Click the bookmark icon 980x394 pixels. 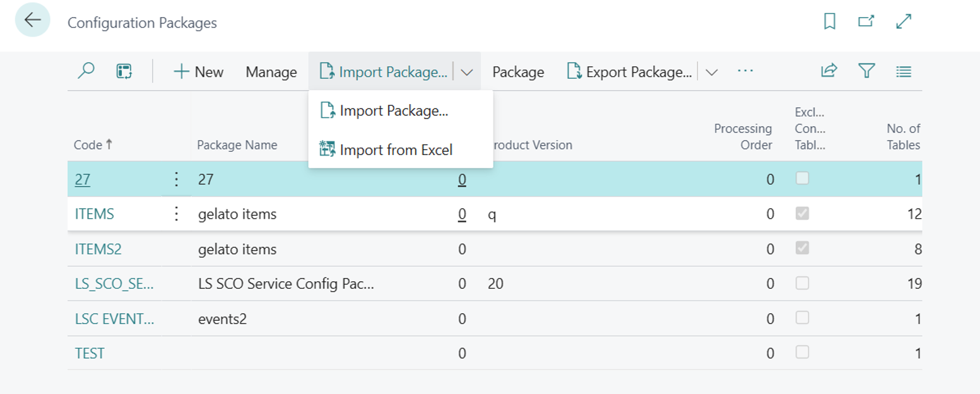click(830, 21)
